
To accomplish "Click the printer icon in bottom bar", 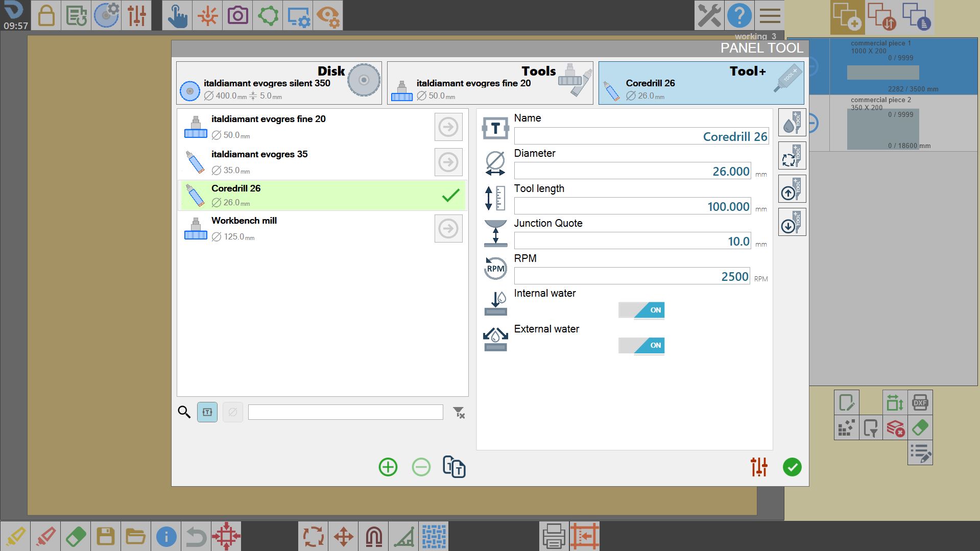I will pyautogui.click(x=554, y=536).
